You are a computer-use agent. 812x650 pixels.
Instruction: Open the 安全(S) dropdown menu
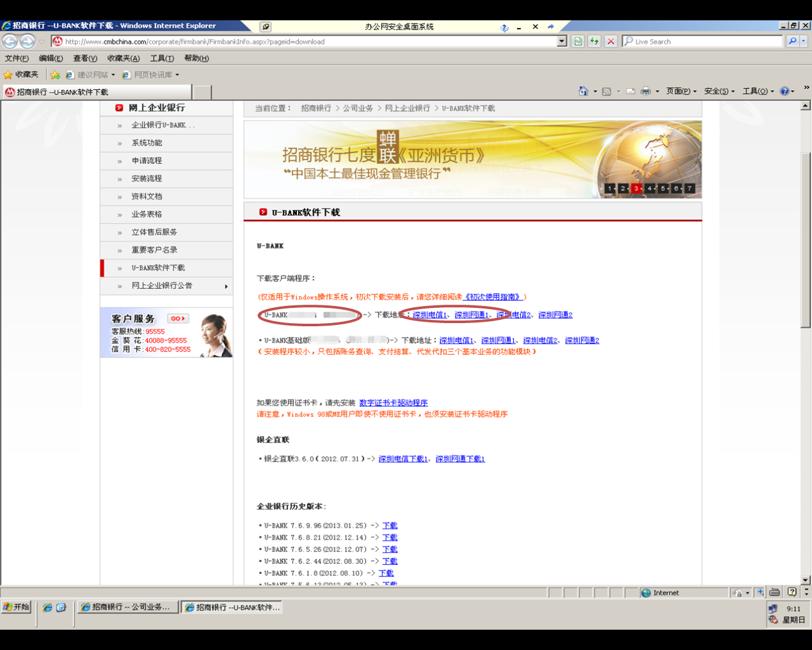point(719,91)
